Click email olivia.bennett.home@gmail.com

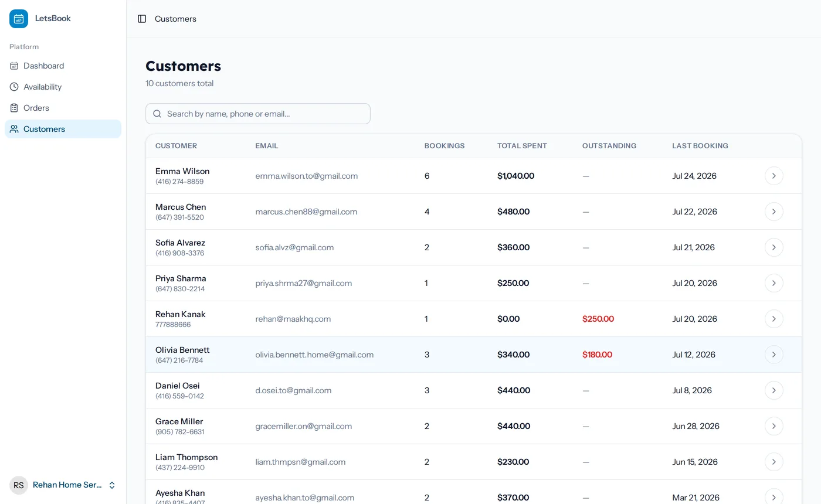coord(314,355)
